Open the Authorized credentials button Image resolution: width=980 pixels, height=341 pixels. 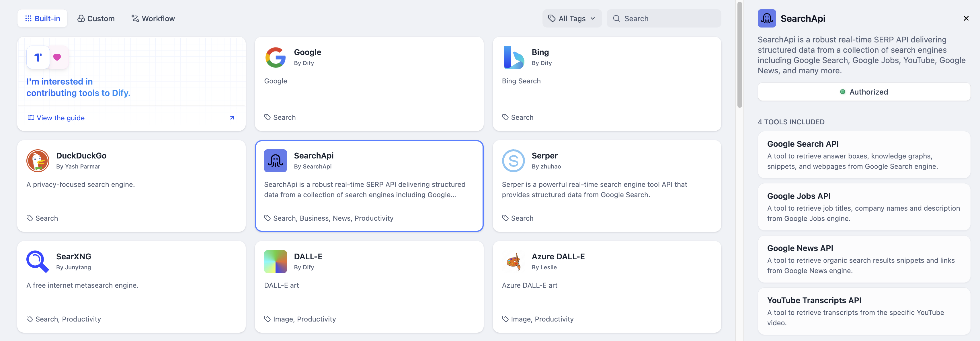[864, 92]
